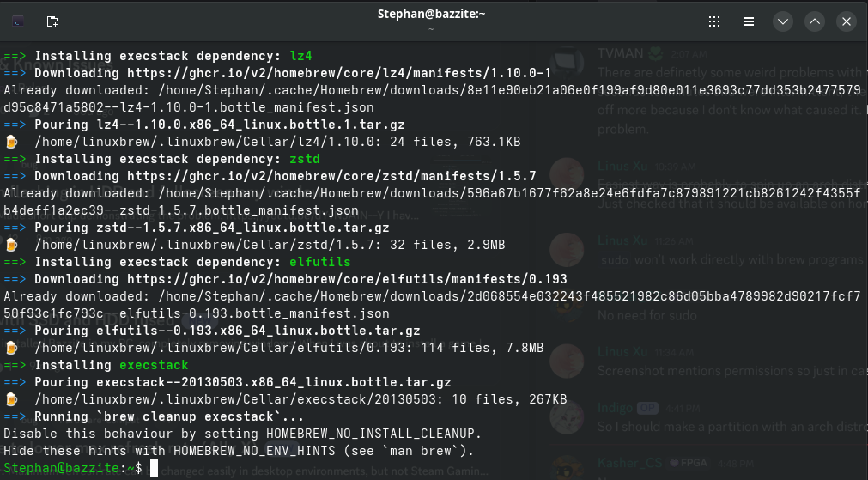Click the '32 files, 2.9MB' text
This screenshot has height=480, width=868.
coord(447,245)
